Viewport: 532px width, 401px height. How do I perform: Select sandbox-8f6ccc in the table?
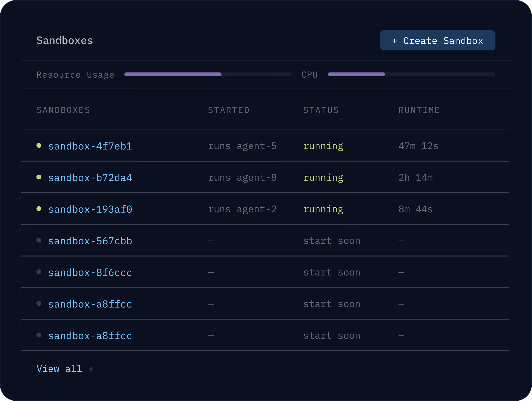[x=90, y=272]
